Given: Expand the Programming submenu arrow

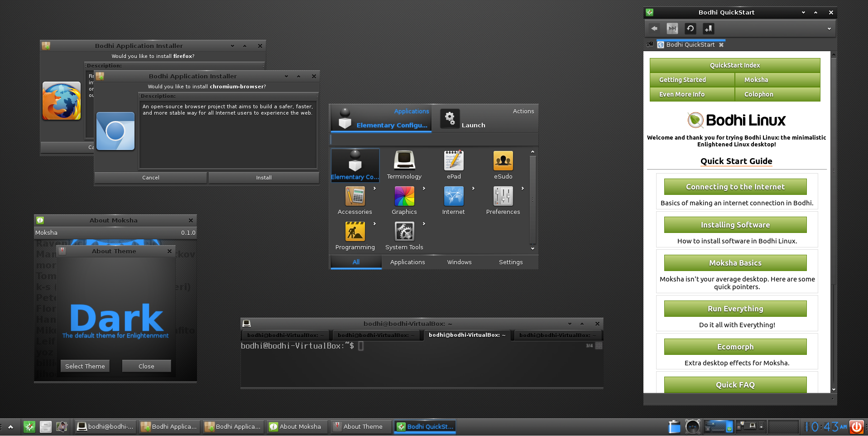Looking at the screenshot, I should point(374,223).
